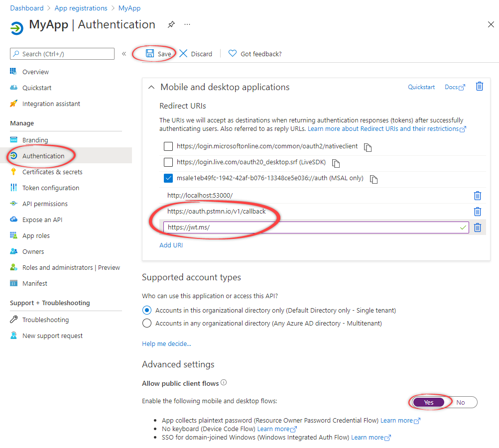Switch public client flows toggle to No
Image resolution: width=499 pixels, height=448 pixels.
click(x=461, y=402)
